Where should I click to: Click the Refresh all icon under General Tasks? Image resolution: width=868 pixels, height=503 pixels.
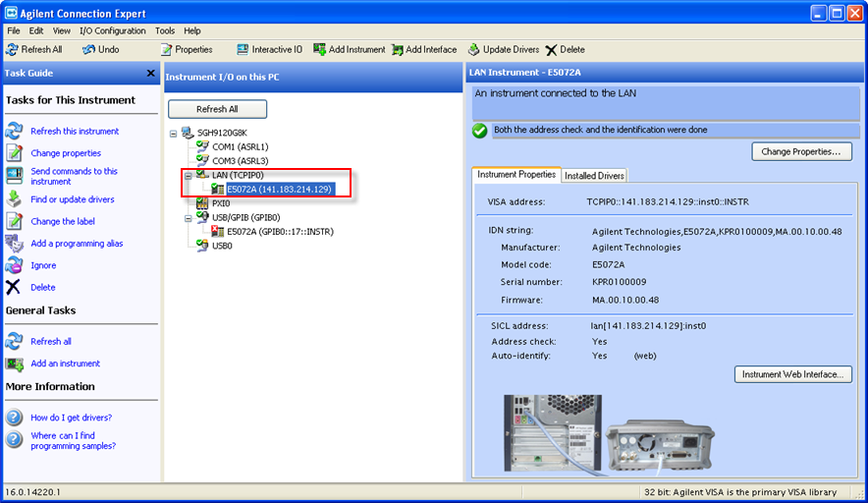tap(14, 341)
